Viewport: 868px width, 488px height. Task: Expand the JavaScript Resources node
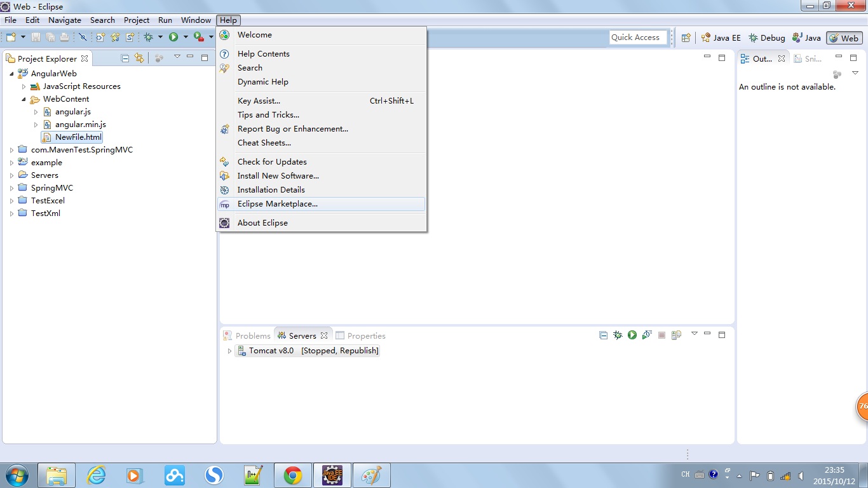[24, 86]
